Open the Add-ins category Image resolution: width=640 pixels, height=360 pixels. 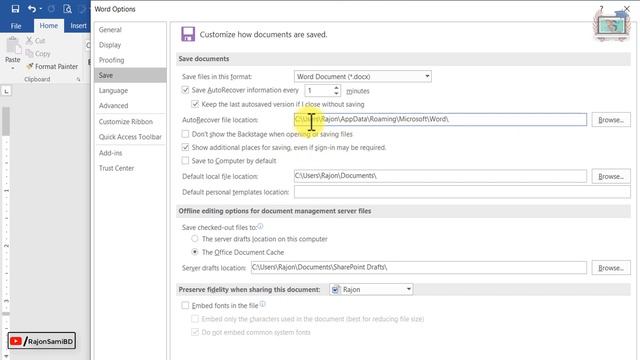coord(130,153)
